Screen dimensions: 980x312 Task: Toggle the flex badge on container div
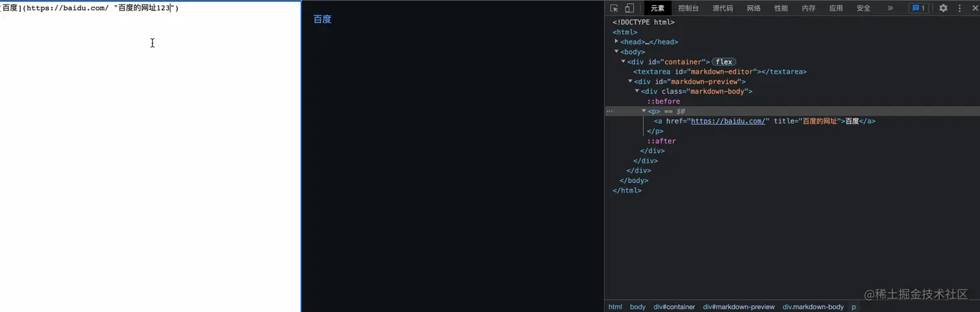724,61
